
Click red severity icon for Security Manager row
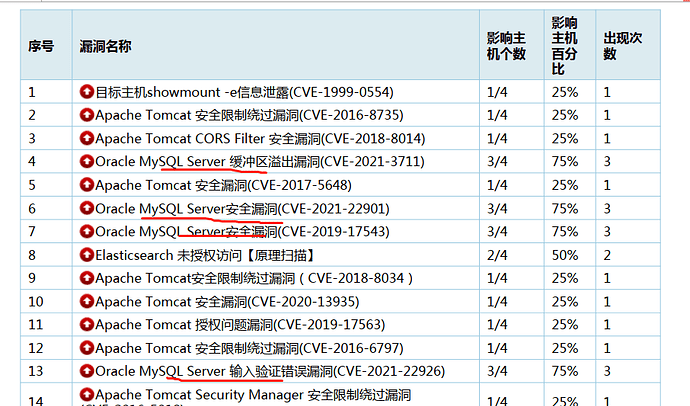click(x=87, y=395)
